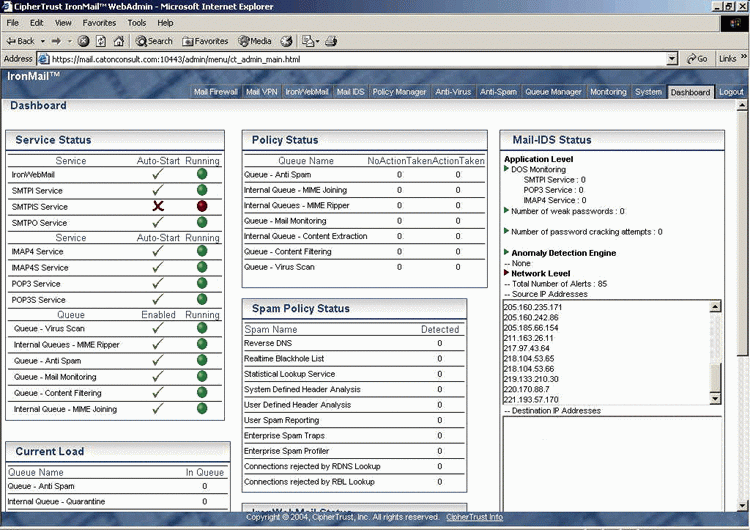The height and width of the screenshot is (530, 750).
Task: Click the Source IP list scrollbar thumb
Action: click(716, 377)
